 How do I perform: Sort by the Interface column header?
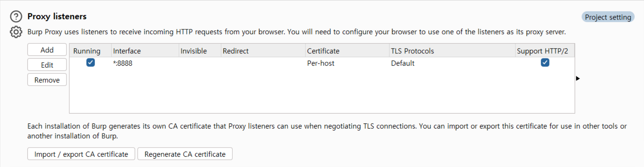tap(145, 51)
